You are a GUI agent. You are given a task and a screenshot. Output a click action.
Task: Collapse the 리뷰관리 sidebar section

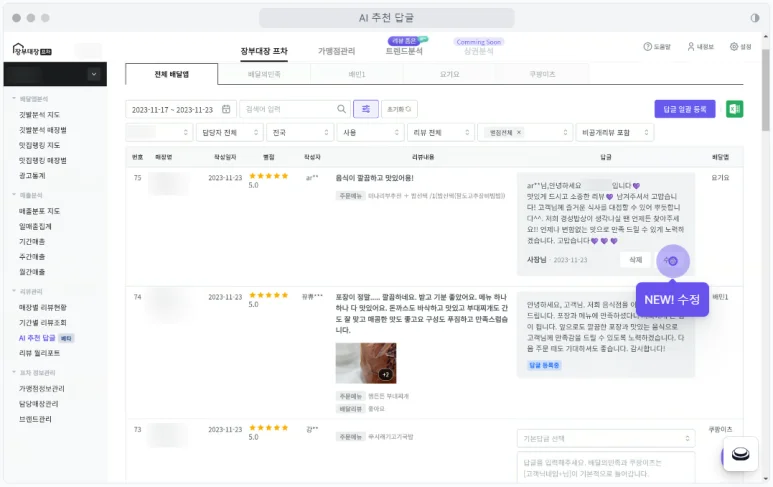coord(27,291)
